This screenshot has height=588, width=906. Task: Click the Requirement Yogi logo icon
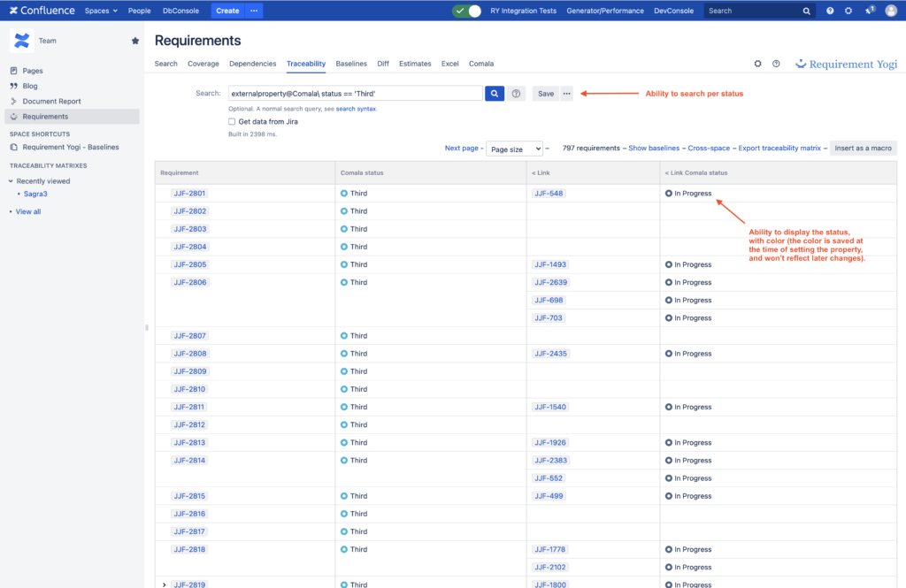pos(799,64)
